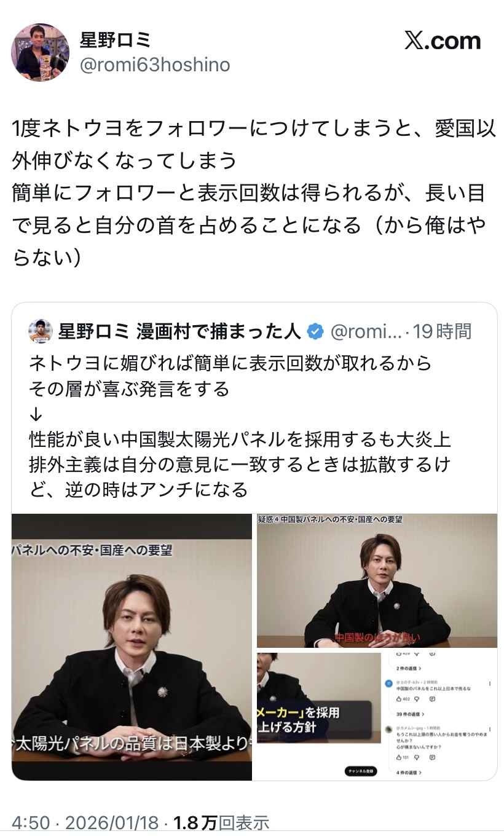View the 1.8万回表示 view count
Viewport: 504px width, 839px height.
[221, 822]
